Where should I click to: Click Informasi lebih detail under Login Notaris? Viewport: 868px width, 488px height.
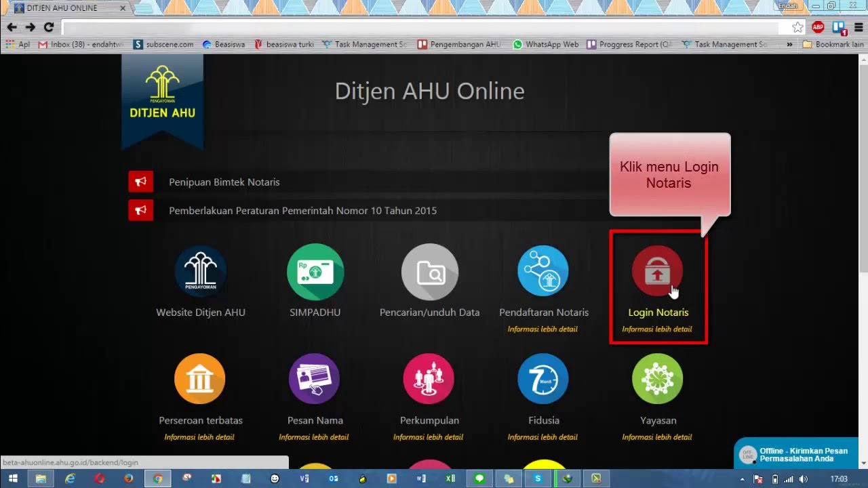coord(657,329)
